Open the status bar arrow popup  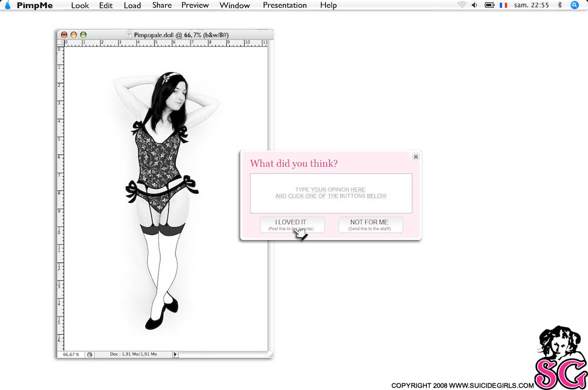tap(175, 354)
